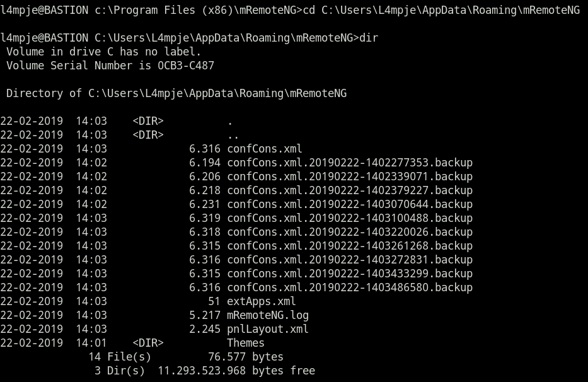This screenshot has height=382, width=588.
Task: Click the Volume Serial Number line
Action: tap(113, 66)
